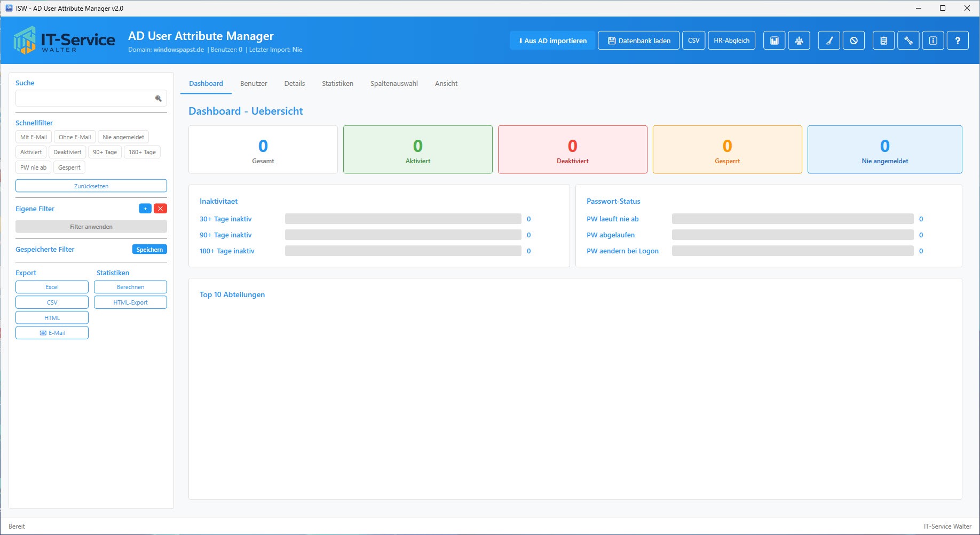Toggle the 'Mit E-Mail' quick filter
Image resolution: width=980 pixels, height=535 pixels.
[x=34, y=137]
